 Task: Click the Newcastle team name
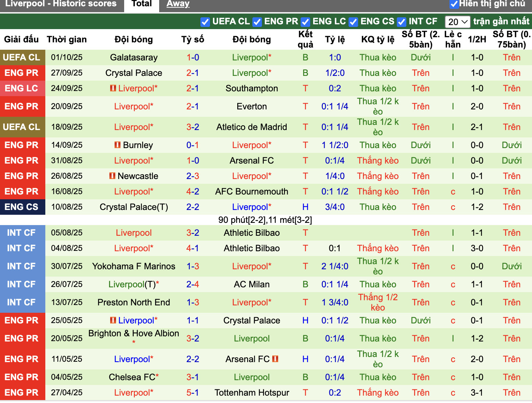coord(138,176)
